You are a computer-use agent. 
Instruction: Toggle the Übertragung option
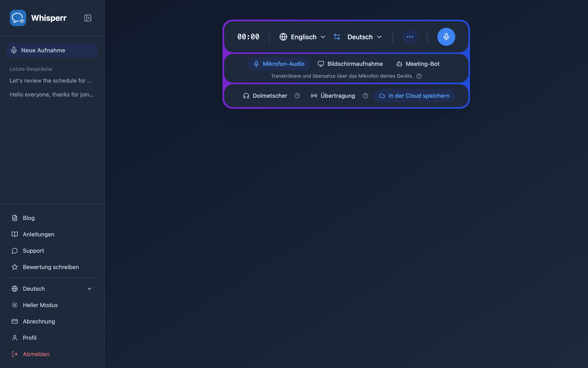tap(333, 96)
